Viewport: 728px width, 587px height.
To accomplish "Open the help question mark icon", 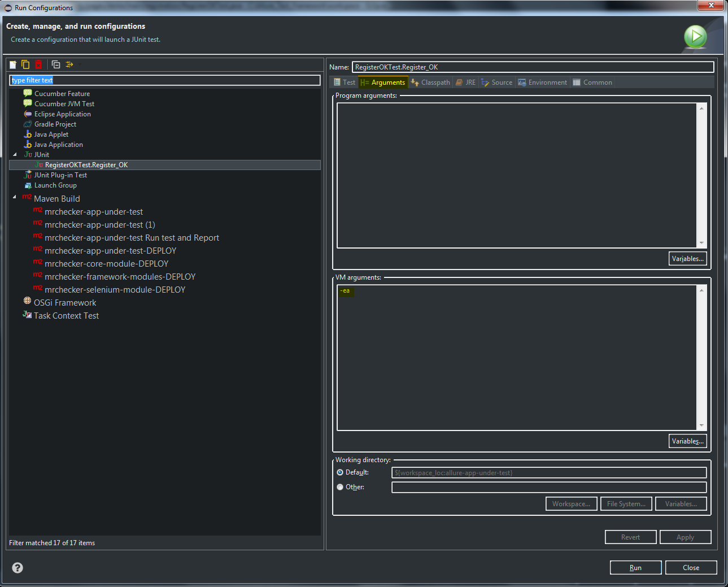I will tap(18, 568).
